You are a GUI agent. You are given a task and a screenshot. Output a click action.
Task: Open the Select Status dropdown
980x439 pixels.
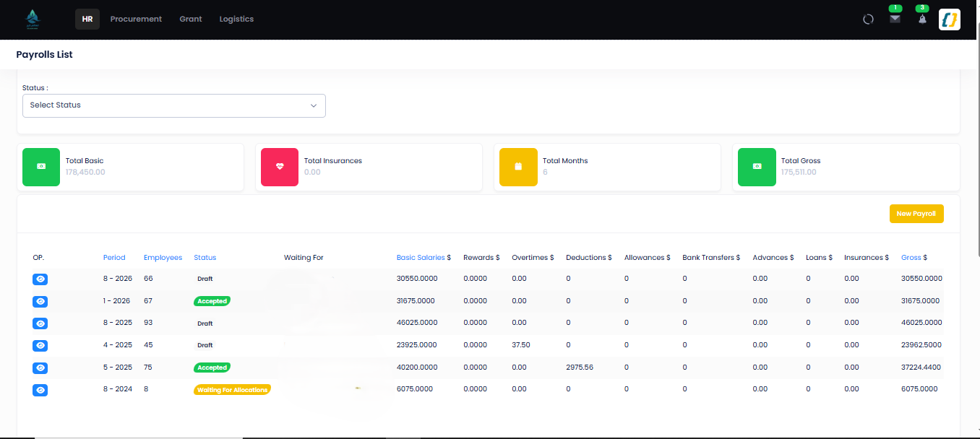click(x=174, y=105)
